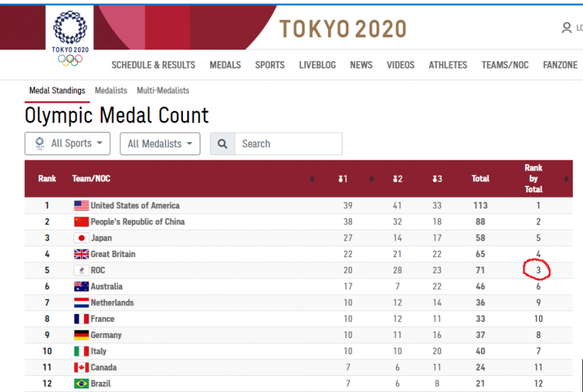Switch to the Medalists tab
Screen dimensions: 583x392
coord(111,90)
